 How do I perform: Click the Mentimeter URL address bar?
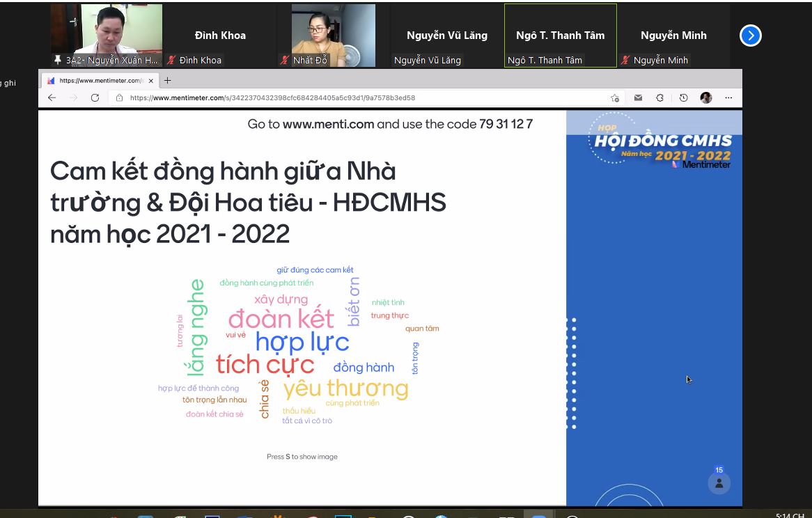click(348, 98)
